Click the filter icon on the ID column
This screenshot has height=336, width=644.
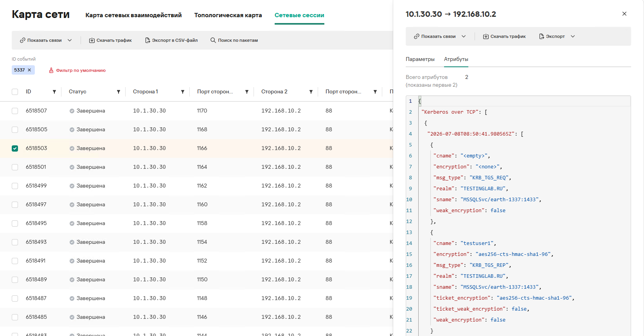pyautogui.click(x=54, y=92)
